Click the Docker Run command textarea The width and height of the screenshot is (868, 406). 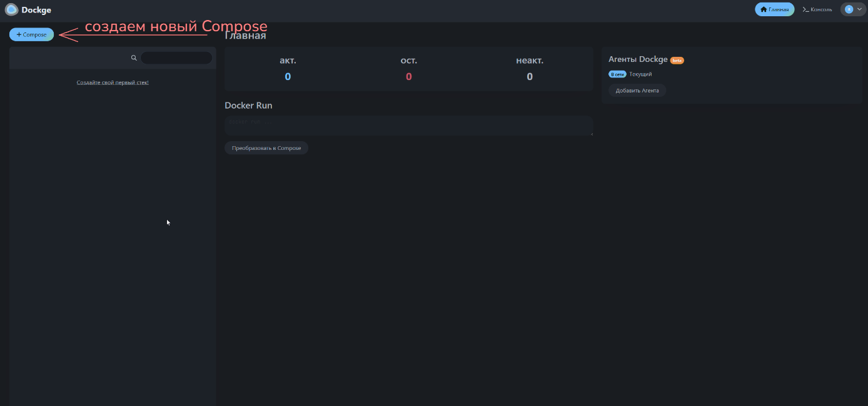click(x=409, y=125)
